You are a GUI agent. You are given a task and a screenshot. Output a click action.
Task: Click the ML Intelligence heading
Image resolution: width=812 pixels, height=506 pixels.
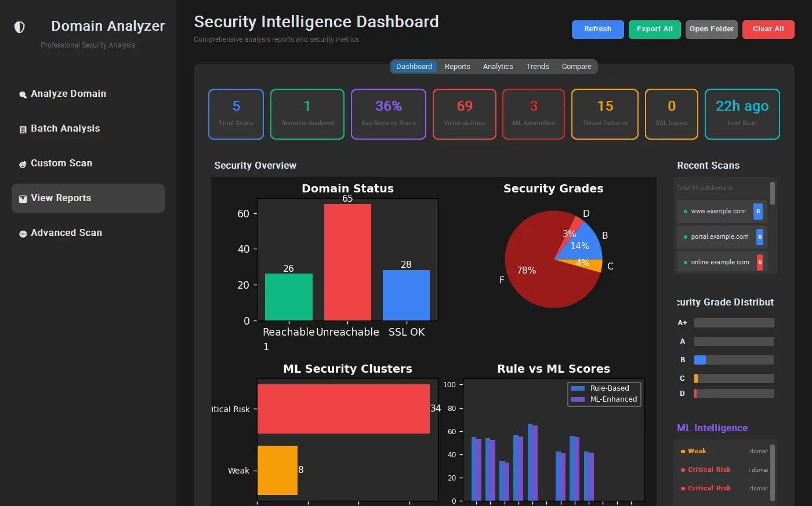pyautogui.click(x=712, y=428)
